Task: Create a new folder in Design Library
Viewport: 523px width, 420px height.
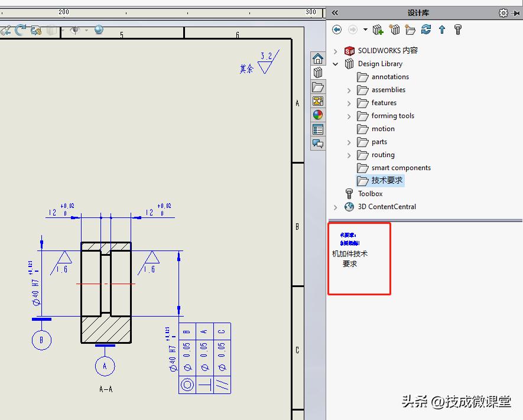Action: 410,30
